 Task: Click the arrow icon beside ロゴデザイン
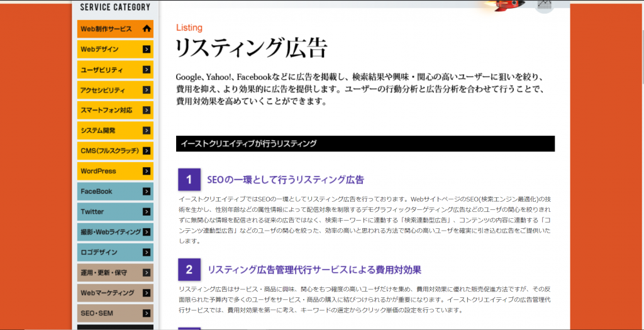pos(147,253)
